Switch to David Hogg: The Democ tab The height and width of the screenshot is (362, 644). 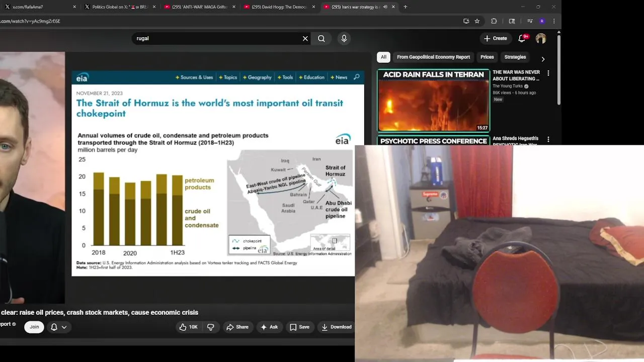coord(279,7)
